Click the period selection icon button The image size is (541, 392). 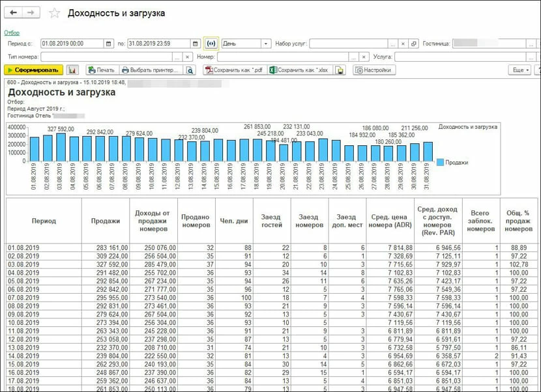(211, 44)
